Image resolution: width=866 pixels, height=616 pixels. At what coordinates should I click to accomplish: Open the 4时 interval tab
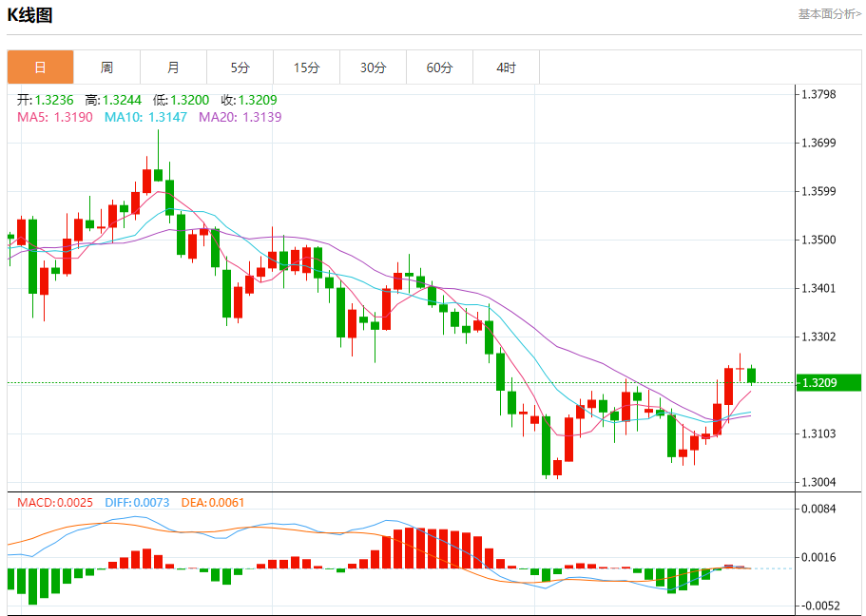[506, 67]
